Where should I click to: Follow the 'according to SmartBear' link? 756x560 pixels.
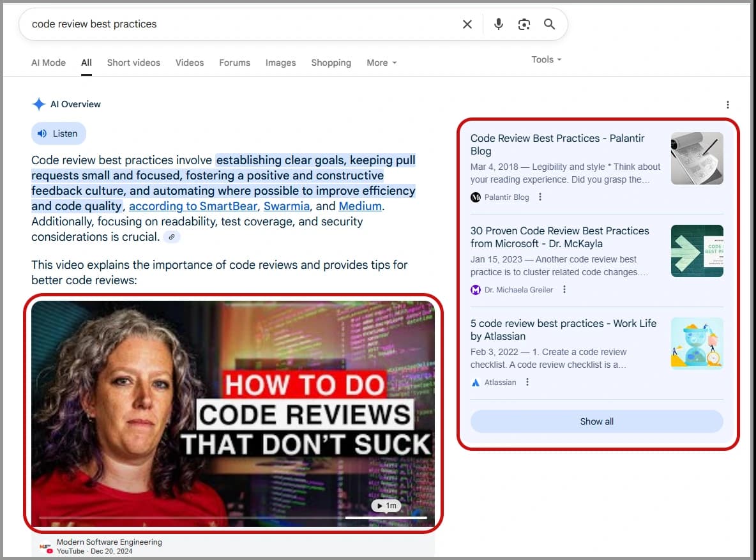tap(193, 206)
